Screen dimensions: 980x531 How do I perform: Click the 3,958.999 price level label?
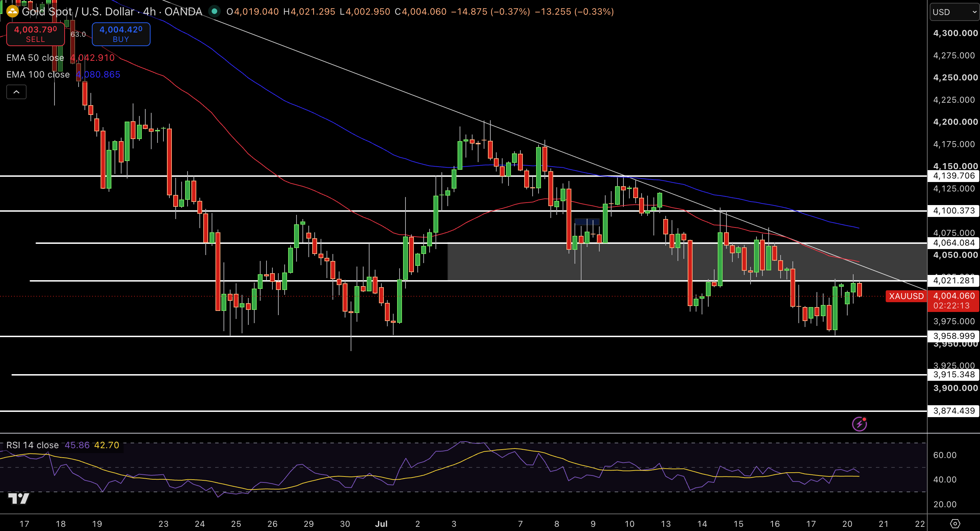click(x=954, y=336)
